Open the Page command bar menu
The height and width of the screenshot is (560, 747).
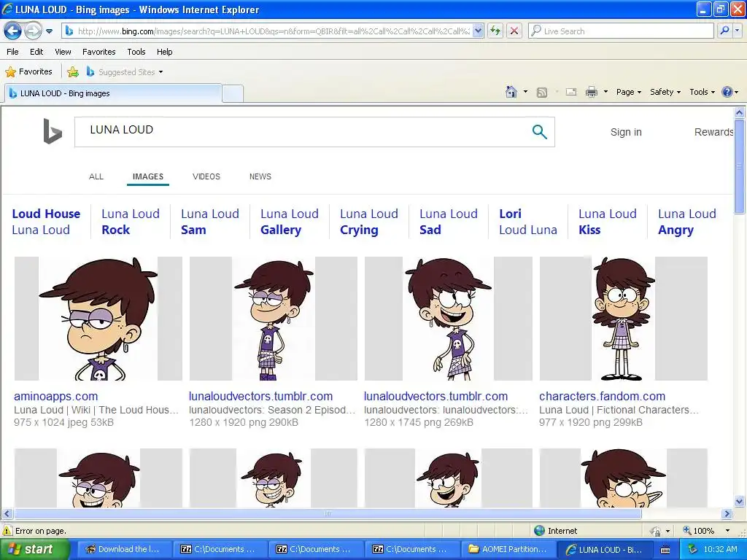(x=628, y=92)
